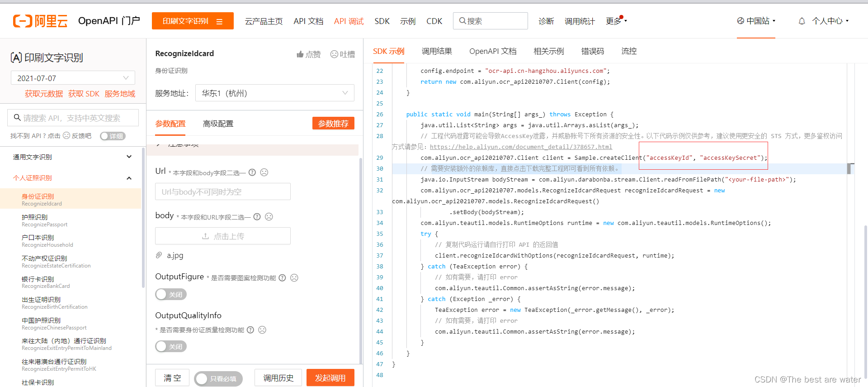Switch to the SDK 示例 tab

point(389,51)
